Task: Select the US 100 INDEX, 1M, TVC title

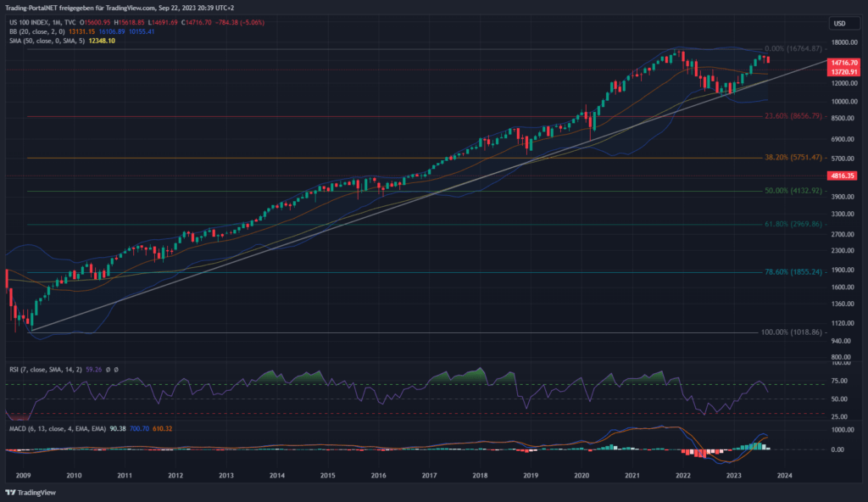Action: click(x=42, y=23)
